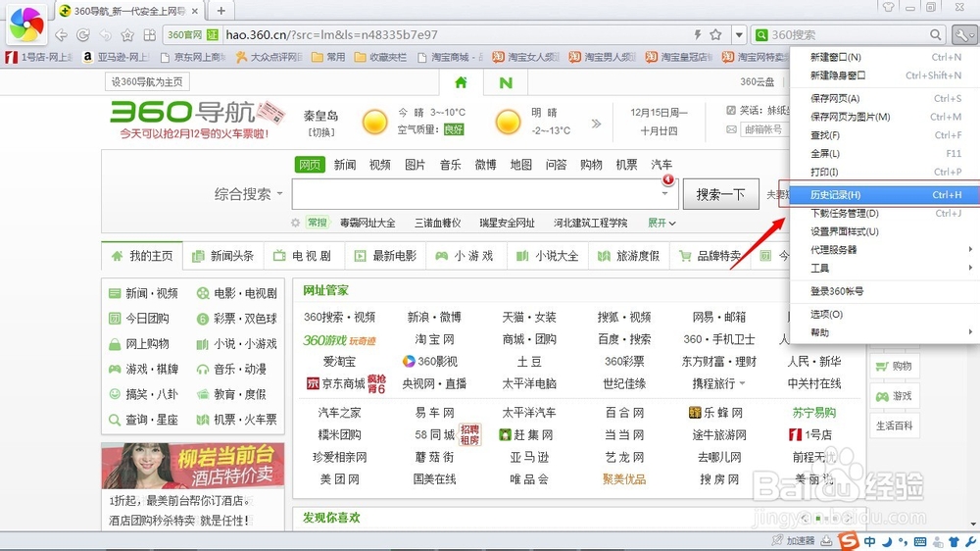Click the star icon inside address bar
The width and height of the screenshot is (980, 551).
716,34
